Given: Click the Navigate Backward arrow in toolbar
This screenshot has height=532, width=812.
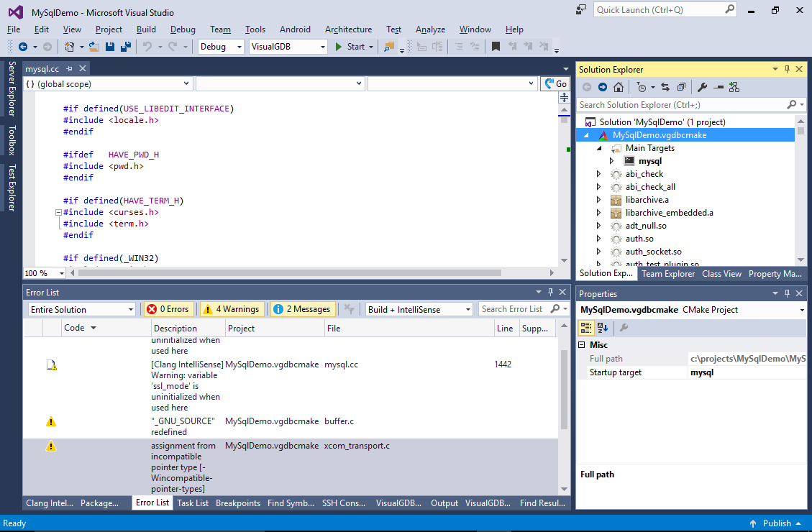Looking at the screenshot, I should pos(23,47).
